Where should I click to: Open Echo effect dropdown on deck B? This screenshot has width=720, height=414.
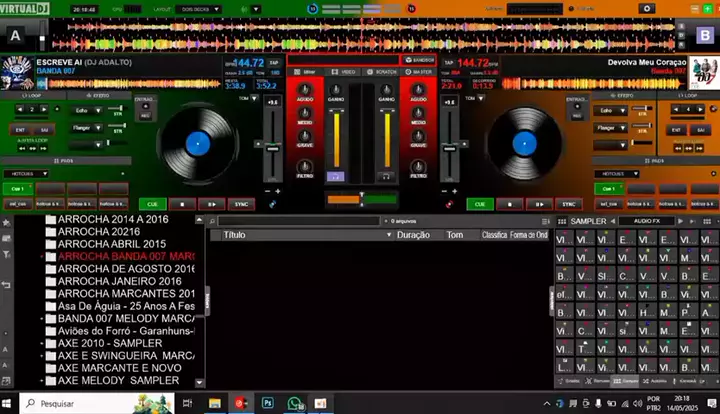[610, 111]
